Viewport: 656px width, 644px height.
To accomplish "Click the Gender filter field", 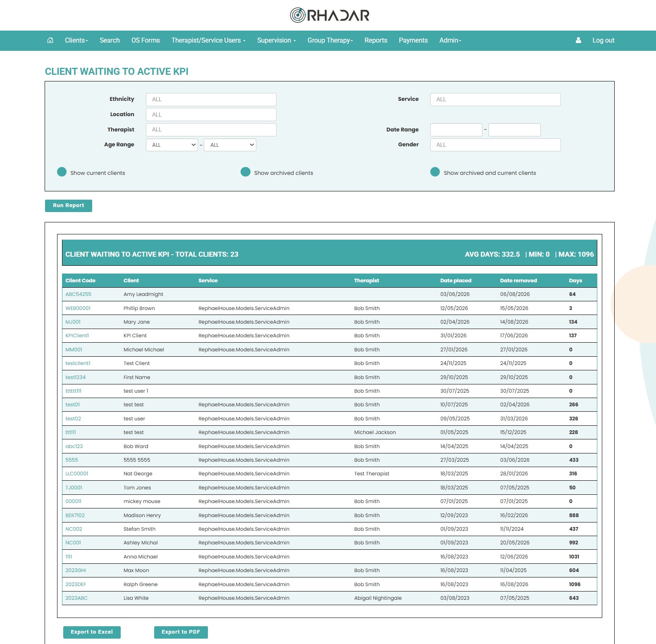I will [495, 145].
